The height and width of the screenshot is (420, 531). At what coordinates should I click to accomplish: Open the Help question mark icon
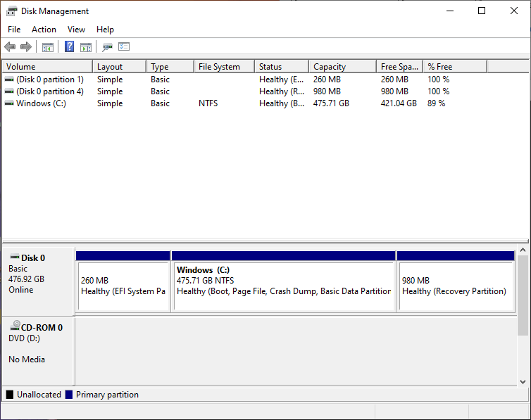pyautogui.click(x=70, y=46)
